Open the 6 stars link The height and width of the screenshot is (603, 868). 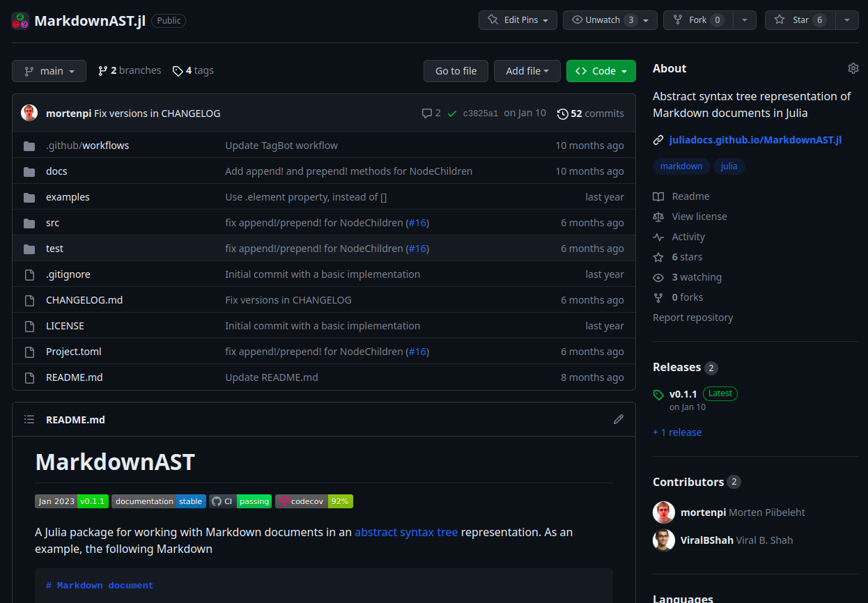(x=678, y=257)
